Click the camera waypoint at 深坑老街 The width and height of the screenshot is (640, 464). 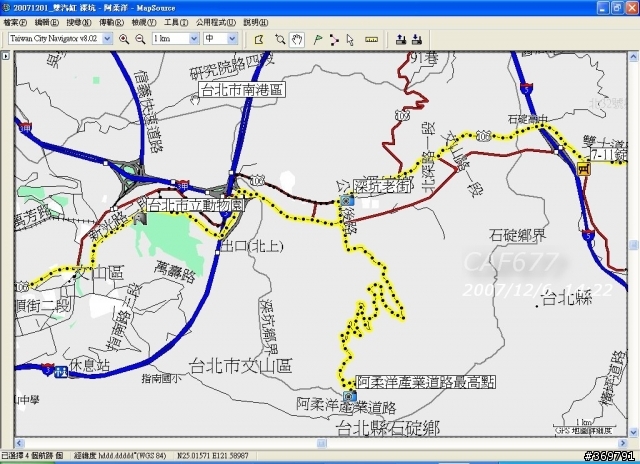pyautogui.click(x=347, y=200)
